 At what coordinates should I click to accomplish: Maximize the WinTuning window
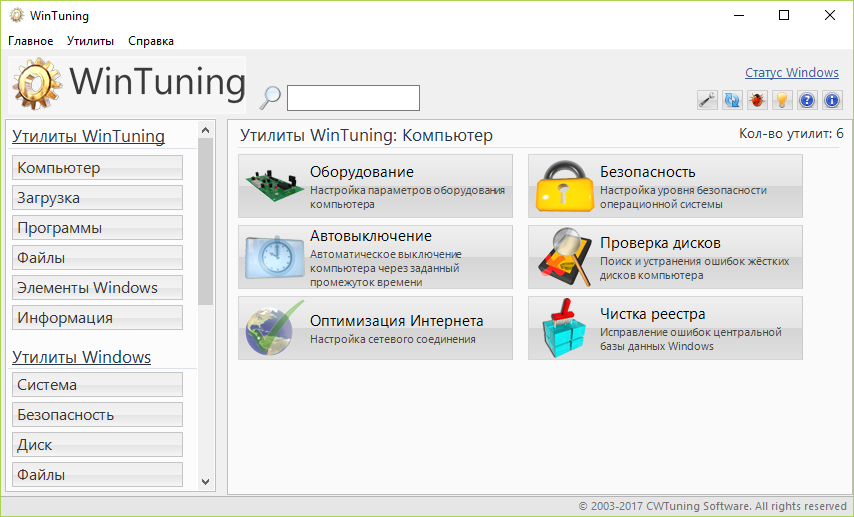pos(784,15)
